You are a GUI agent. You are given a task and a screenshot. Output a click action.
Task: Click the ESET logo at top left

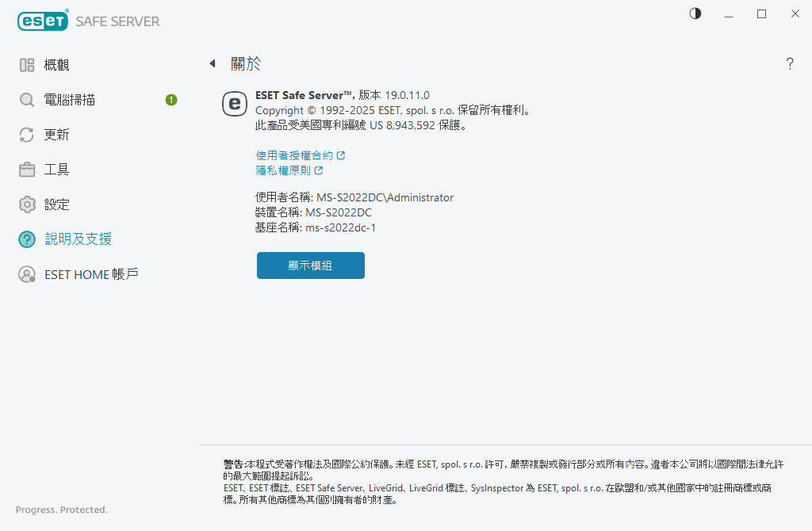[x=43, y=21]
